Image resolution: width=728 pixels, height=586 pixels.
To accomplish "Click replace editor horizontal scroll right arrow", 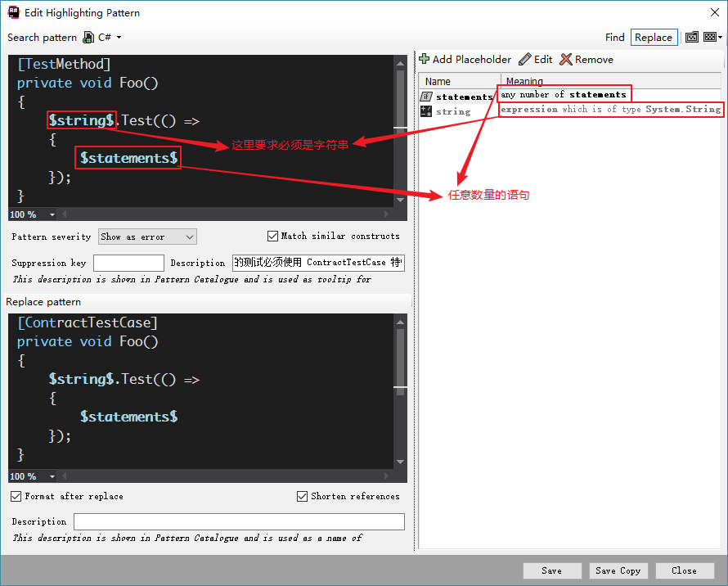I will point(386,476).
